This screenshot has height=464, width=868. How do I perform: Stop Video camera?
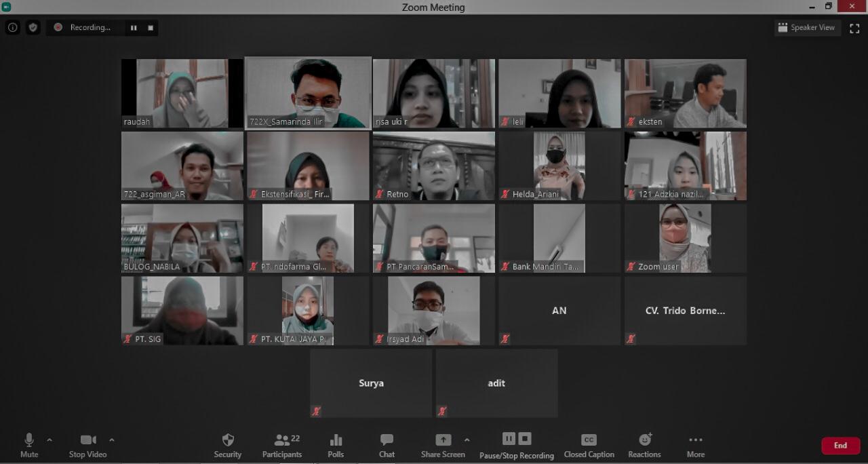pos(87,445)
